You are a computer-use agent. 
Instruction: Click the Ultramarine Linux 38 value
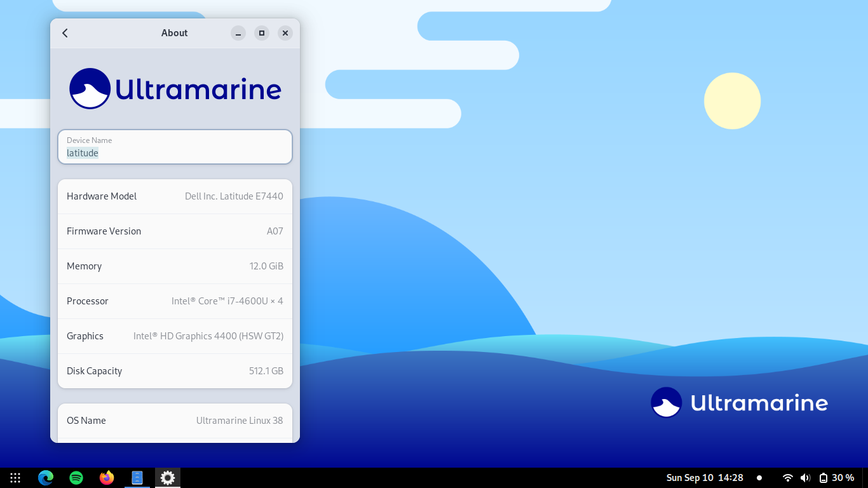point(240,421)
